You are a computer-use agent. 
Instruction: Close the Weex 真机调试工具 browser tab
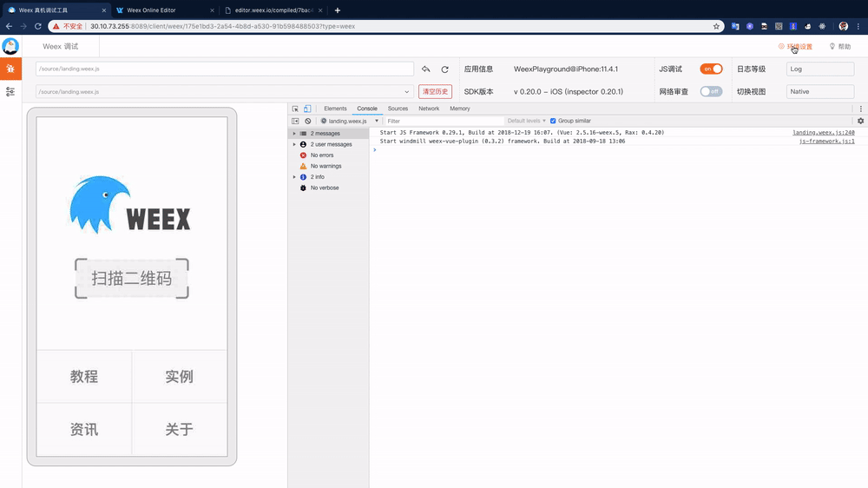(x=104, y=10)
